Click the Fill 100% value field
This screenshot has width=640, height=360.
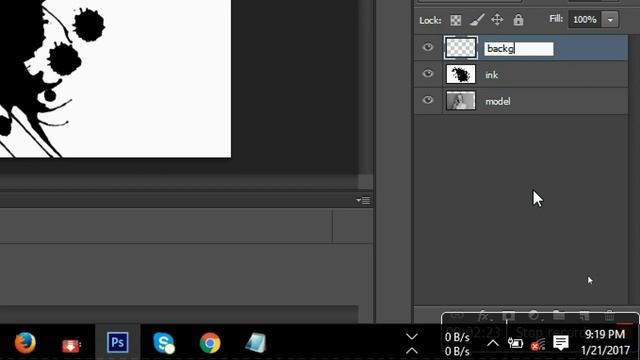click(x=585, y=20)
